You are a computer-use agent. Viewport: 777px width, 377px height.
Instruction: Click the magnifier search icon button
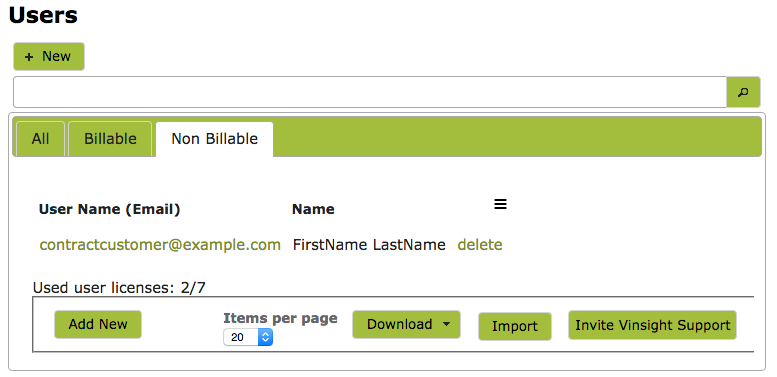pyautogui.click(x=743, y=92)
